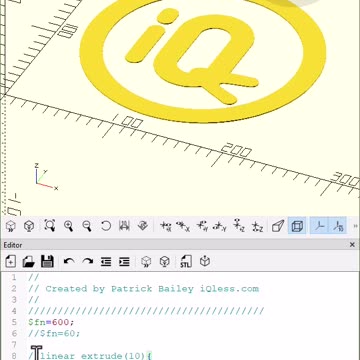The width and height of the screenshot is (360, 360).
Task: Create a new file in the Editor toolbar
Action: point(11,262)
